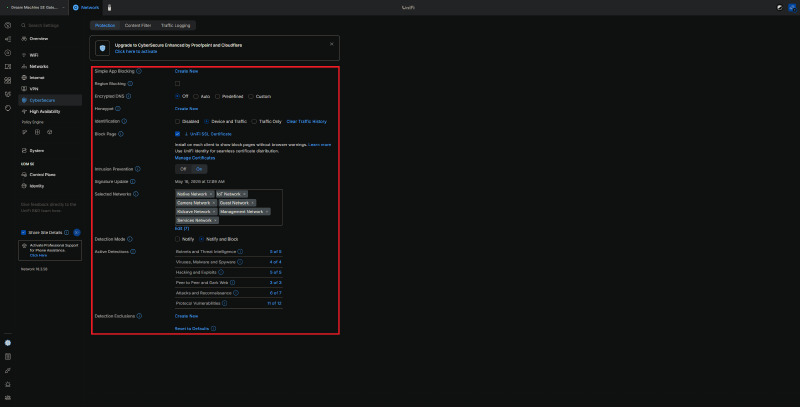Uncheck the Block Page checkbox
The image size is (800, 407).
178,134
